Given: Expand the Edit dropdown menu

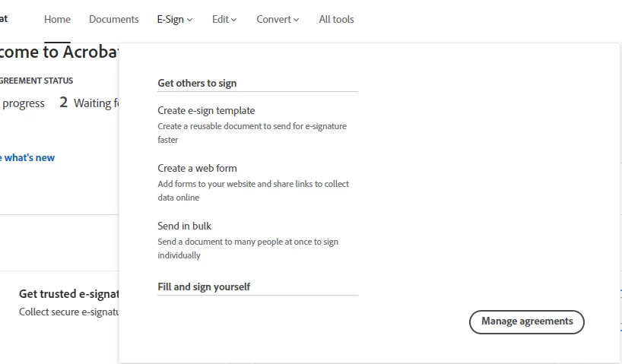Looking at the screenshot, I should coord(224,19).
